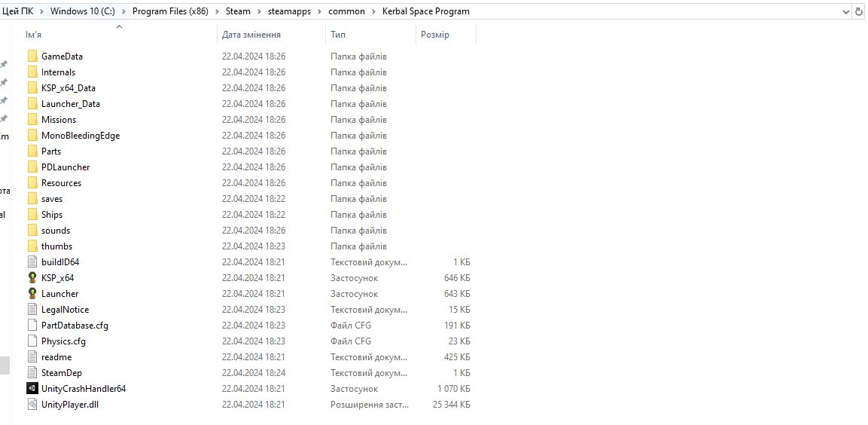
Task: Go to the steamapps breadcrumb segment
Action: tap(290, 11)
